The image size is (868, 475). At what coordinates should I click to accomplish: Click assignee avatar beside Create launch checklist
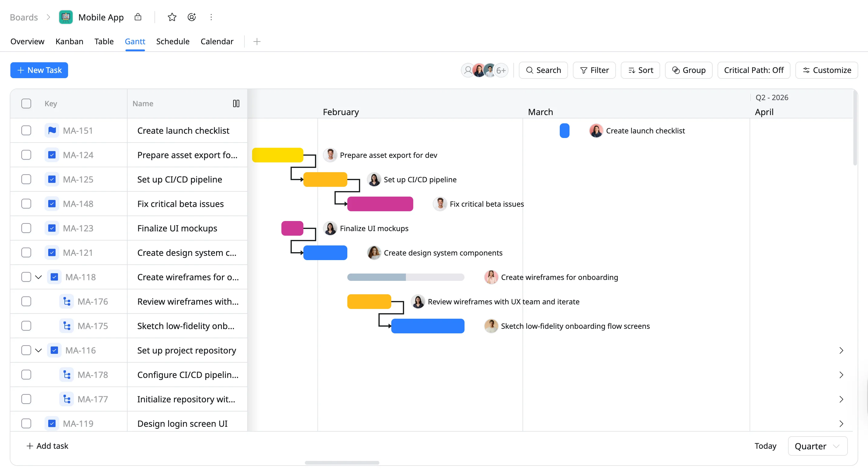tap(596, 130)
